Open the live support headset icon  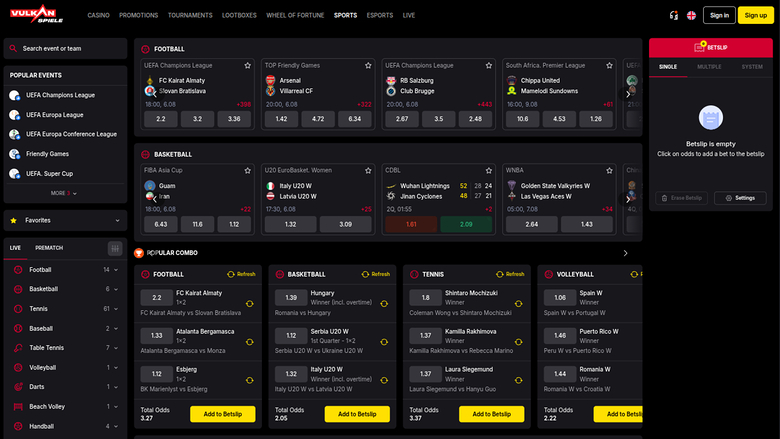(x=674, y=15)
